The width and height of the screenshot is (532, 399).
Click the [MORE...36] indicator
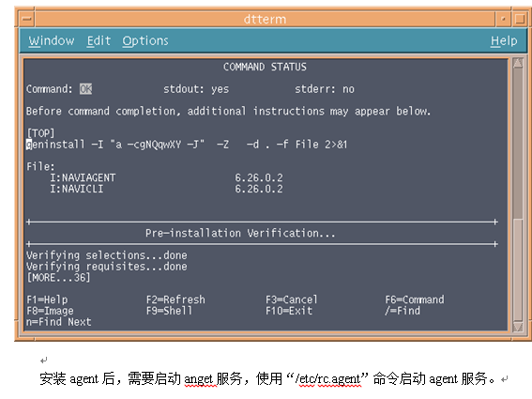59,278
